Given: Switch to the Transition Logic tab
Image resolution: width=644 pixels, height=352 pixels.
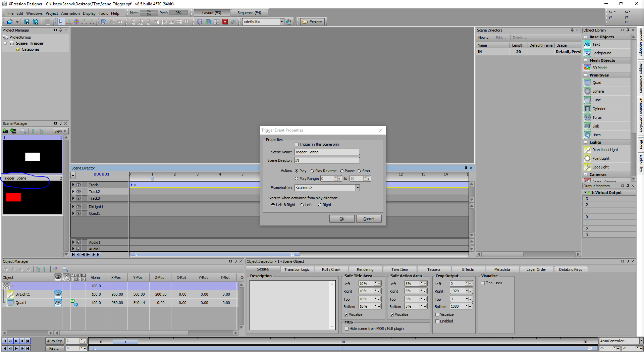Looking at the screenshot, I should click(297, 269).
